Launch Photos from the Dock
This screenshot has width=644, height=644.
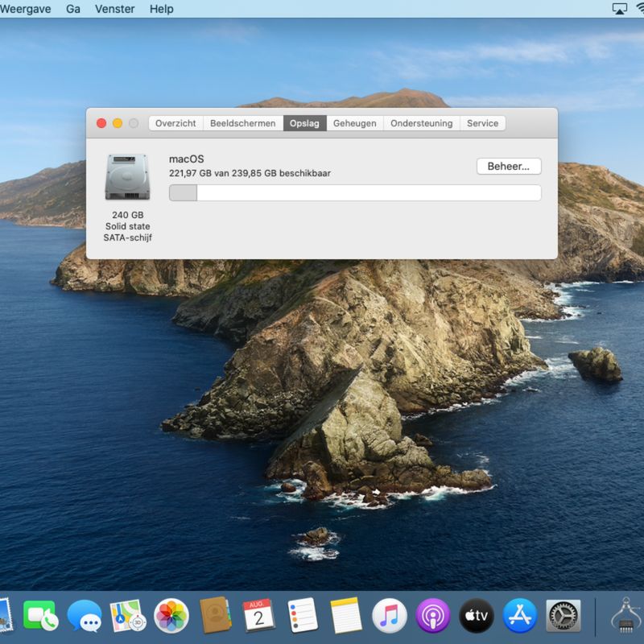171,616
